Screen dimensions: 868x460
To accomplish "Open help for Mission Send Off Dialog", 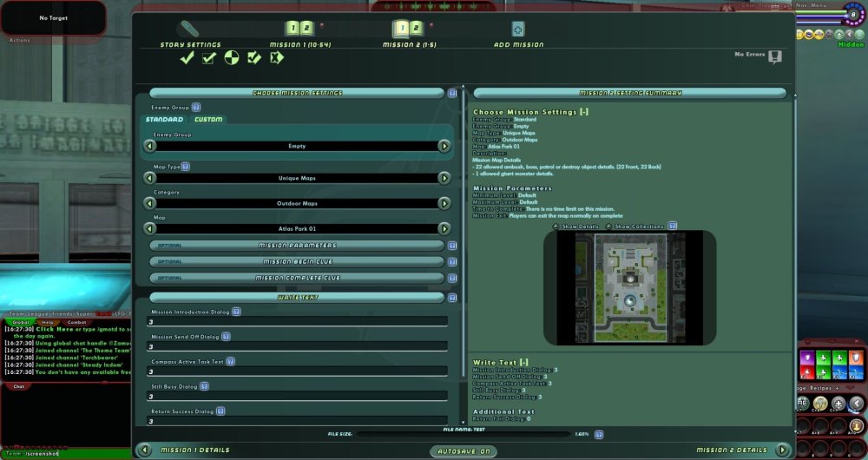I will pyautogui.click(x=226, y=337).
